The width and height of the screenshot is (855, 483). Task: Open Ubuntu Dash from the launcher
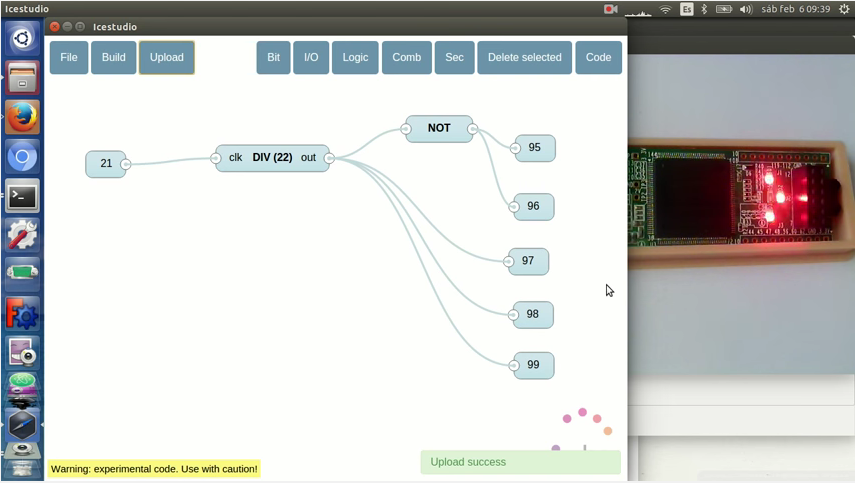click(22, 39)
